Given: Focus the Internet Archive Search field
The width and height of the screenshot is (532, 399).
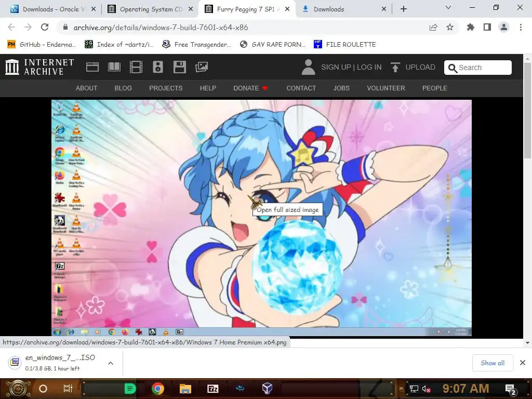Looking at the screenshot, I should click(x=478, y=68).
